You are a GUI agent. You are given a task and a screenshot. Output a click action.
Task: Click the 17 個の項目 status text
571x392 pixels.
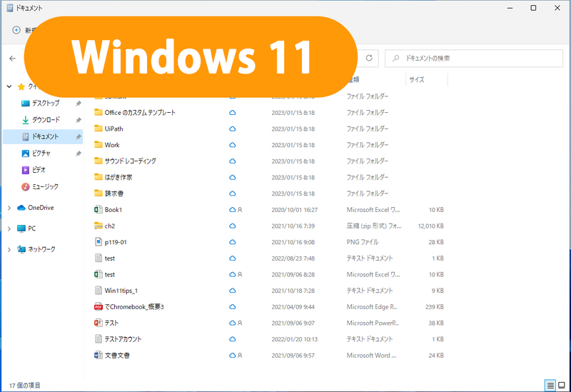tap(24, 386)
